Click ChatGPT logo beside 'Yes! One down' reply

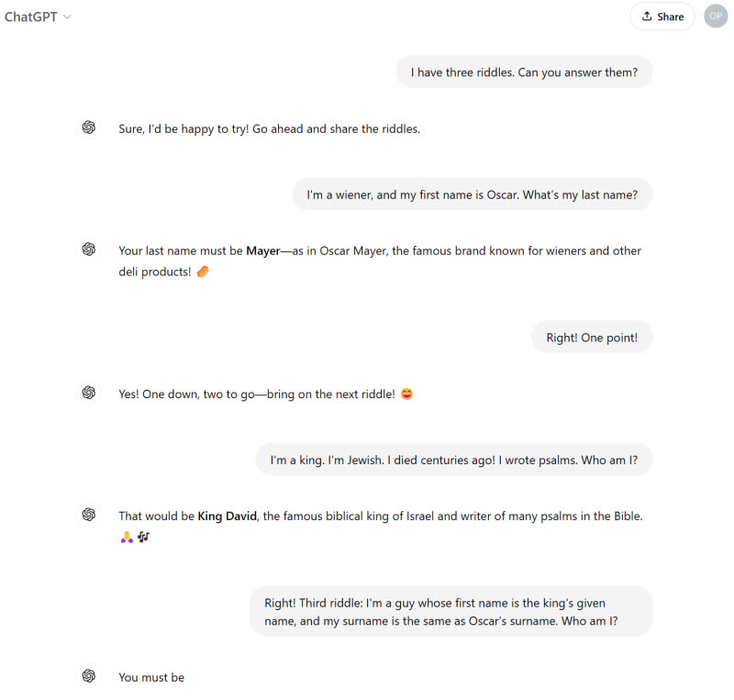[89, 393]
